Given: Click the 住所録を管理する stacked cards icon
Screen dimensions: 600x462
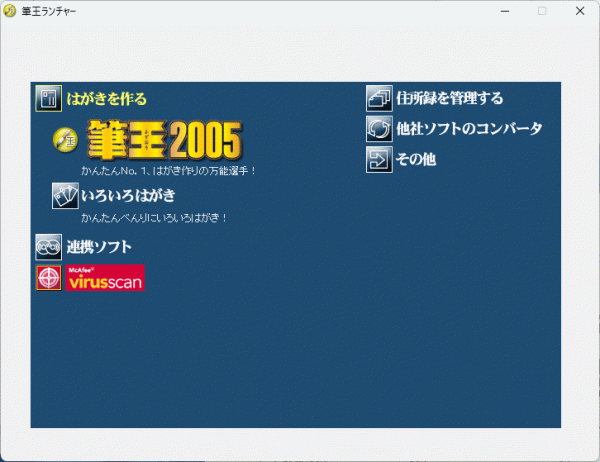Looking at the screenshot, I should click(x=379, y=98).
